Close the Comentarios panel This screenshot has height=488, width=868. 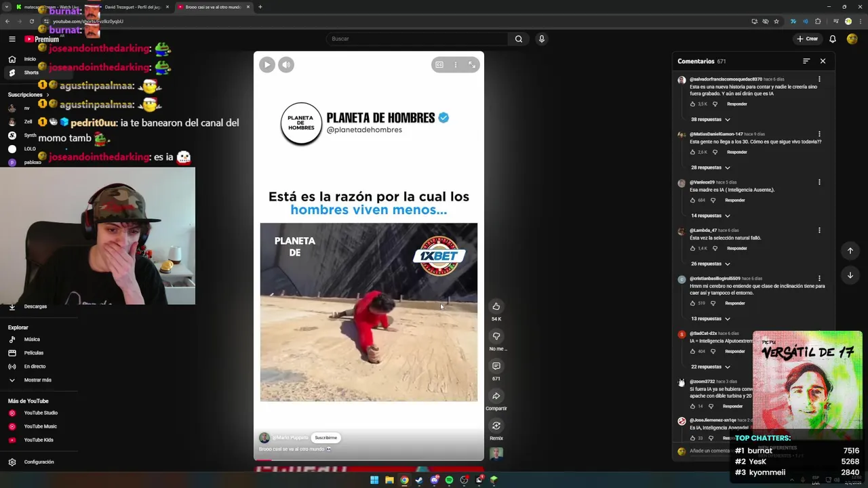click(x=823, y=61)
